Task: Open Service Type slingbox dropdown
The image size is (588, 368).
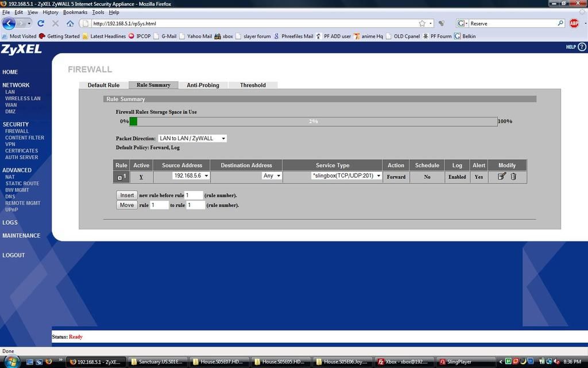Action: 346,176
